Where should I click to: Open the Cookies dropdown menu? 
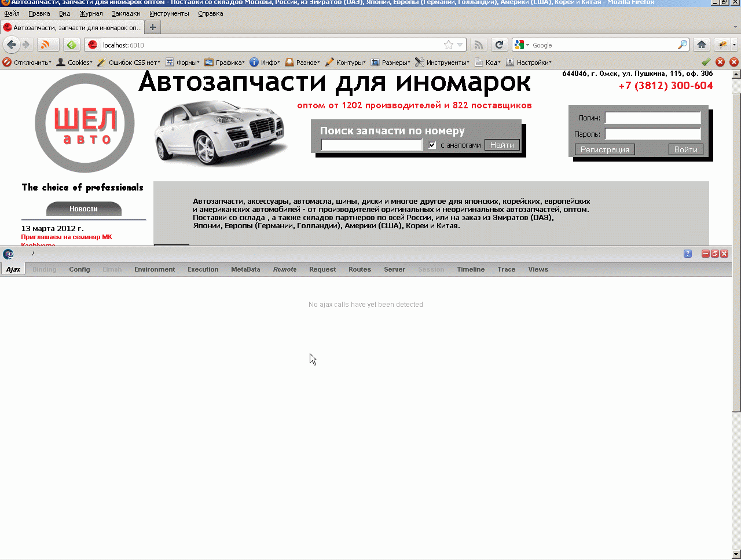(75, 62)
